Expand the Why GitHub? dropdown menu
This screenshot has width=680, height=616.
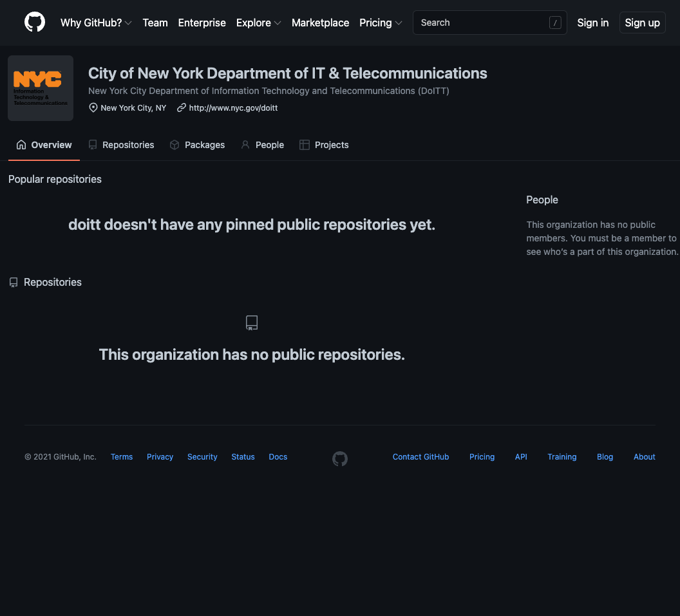coord(96,23)
